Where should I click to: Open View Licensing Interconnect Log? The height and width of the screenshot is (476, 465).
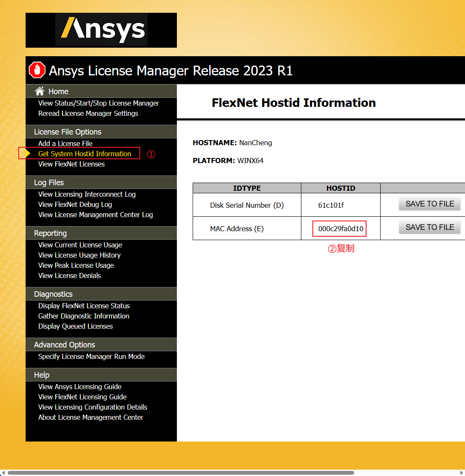(x=87, y=194)
